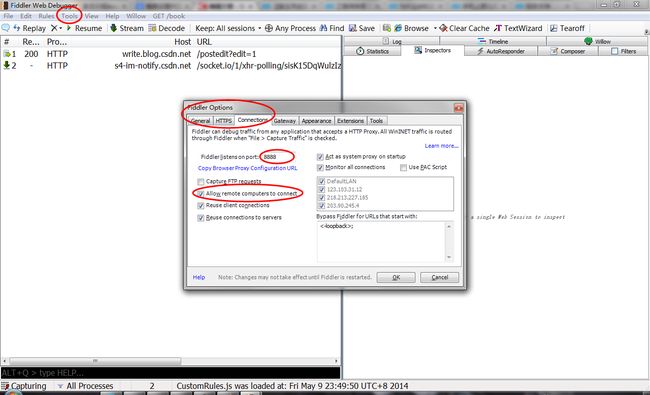Click the port field showing 8888
The width and height of the screenshot is (650, 395).
276,157
